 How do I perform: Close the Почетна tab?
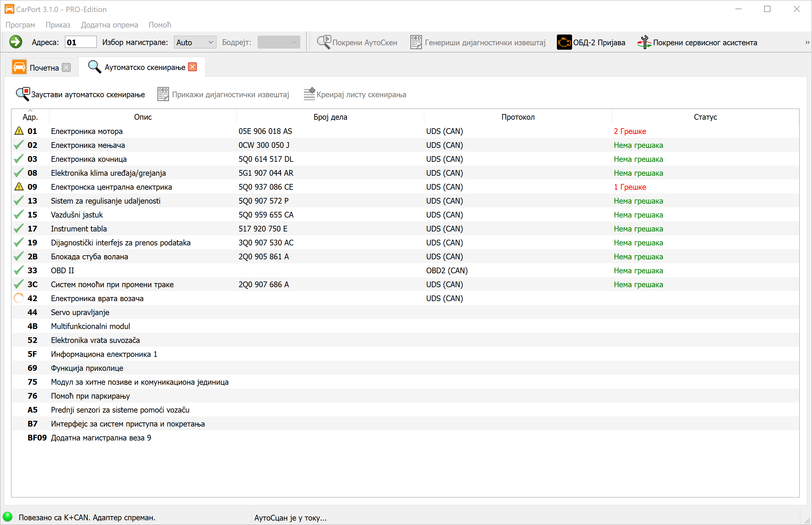pos(67,67)
